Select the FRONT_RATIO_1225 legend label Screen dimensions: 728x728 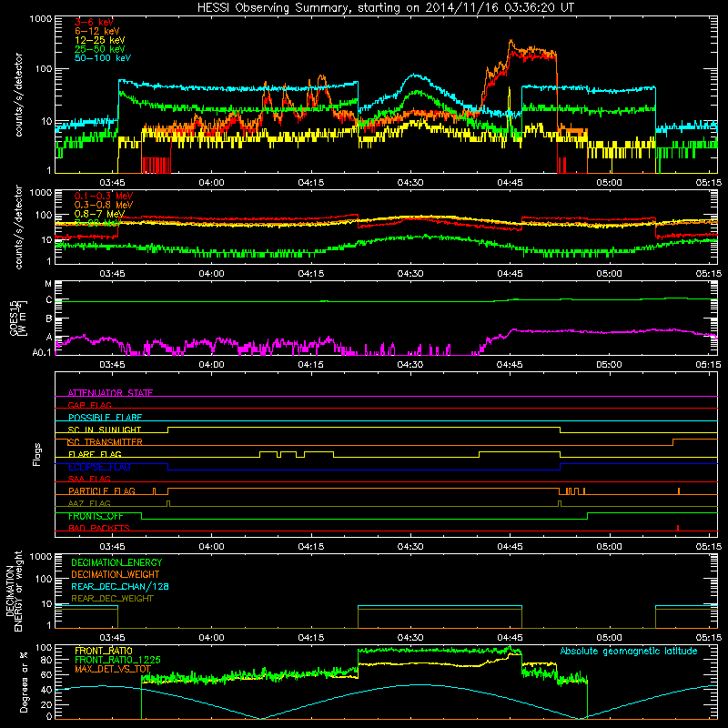(x=117, y=660)
